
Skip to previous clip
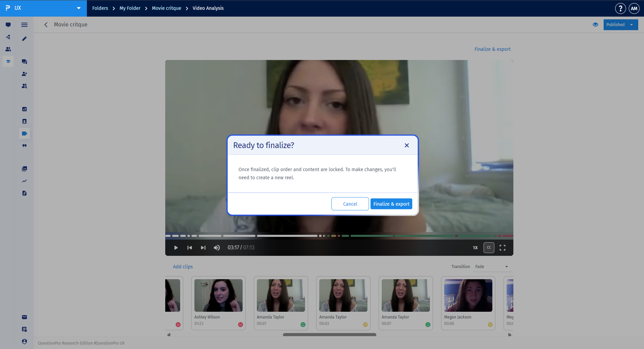click(x=189, y=248)
